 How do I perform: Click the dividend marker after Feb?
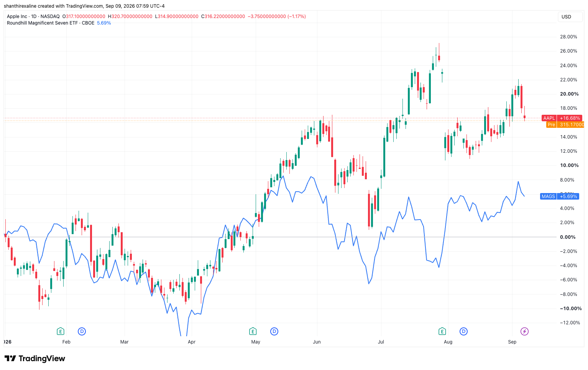coord(82,331)
